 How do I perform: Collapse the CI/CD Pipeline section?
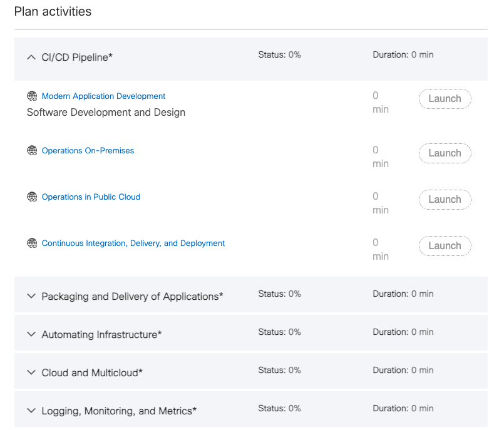click(31, 56)
